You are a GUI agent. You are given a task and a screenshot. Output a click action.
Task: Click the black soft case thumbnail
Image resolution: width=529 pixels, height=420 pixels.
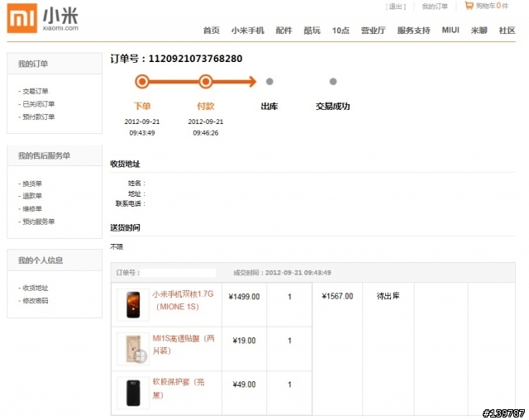(x=133, y=393)
